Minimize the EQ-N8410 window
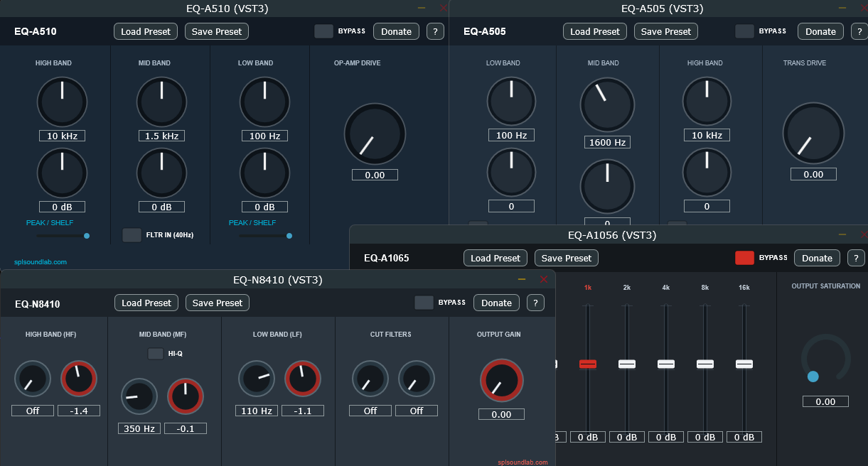 point(522,279)
